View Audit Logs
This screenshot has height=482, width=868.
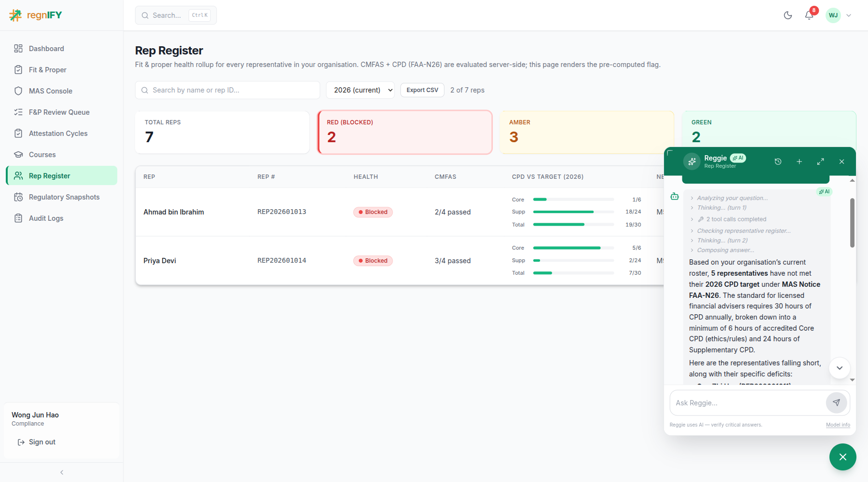point(62,218)
